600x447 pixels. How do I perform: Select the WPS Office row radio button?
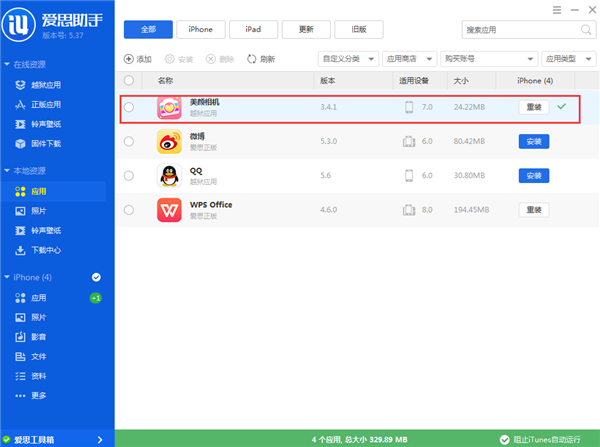[129, 210]
